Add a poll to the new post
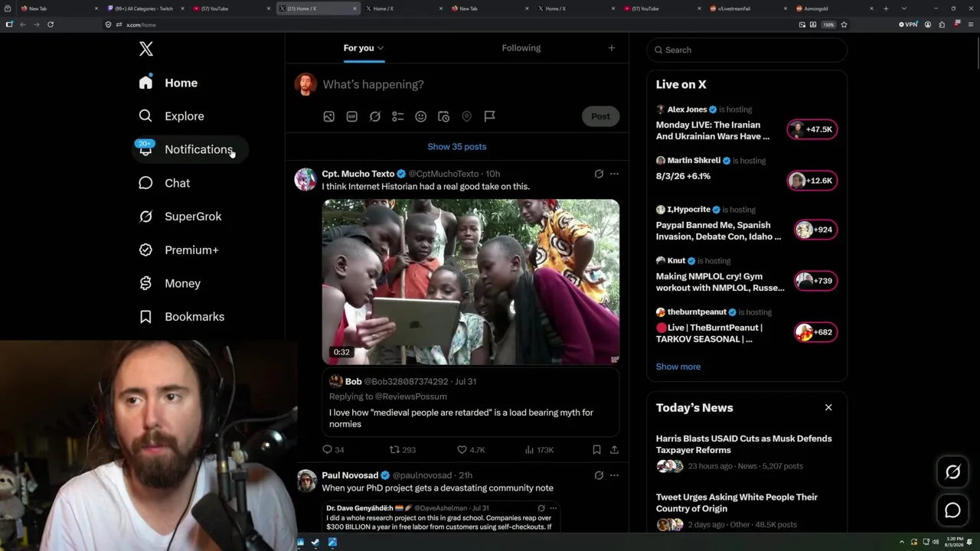Viewport: 980px width, 551px height. point(397,116)
